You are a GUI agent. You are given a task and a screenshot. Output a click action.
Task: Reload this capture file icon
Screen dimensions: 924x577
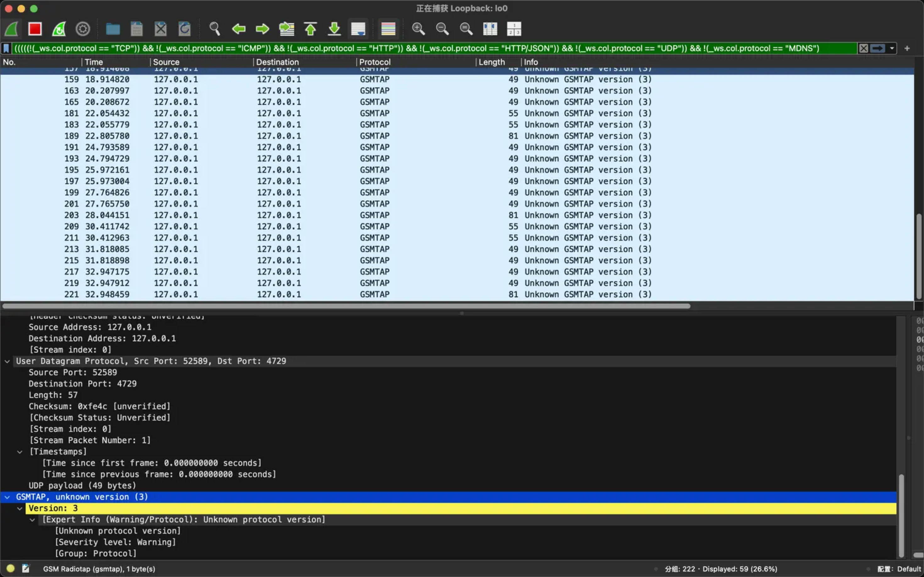click(184, 29)
